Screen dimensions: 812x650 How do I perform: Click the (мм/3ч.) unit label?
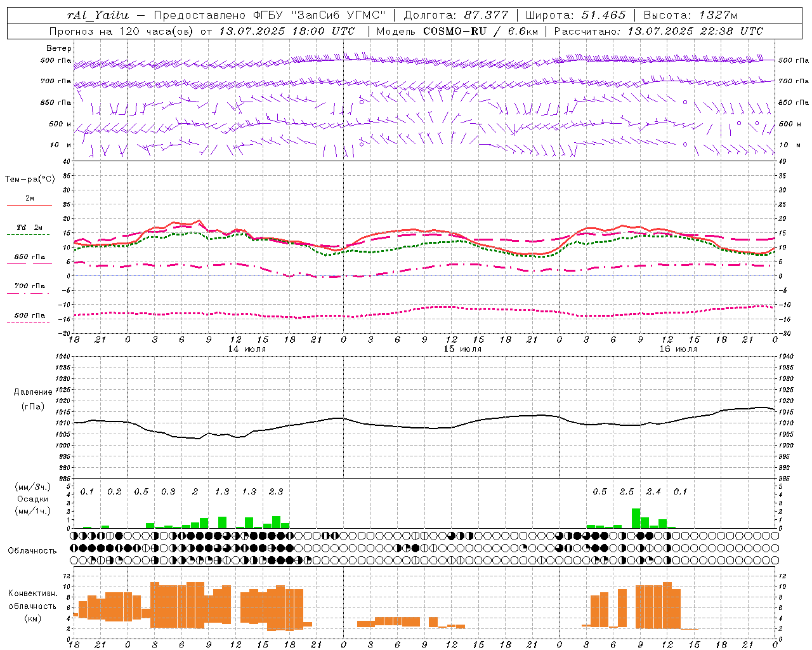coord(32,487)
